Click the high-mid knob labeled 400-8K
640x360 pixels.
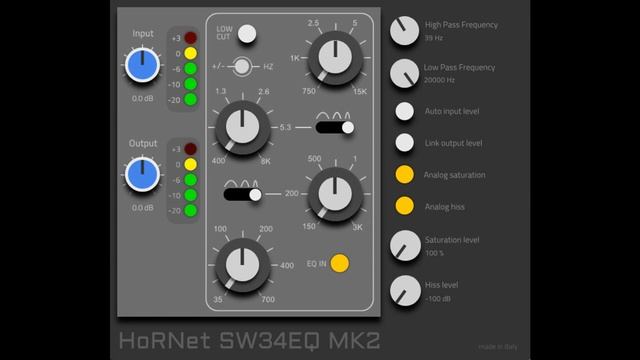coord(242,127)
